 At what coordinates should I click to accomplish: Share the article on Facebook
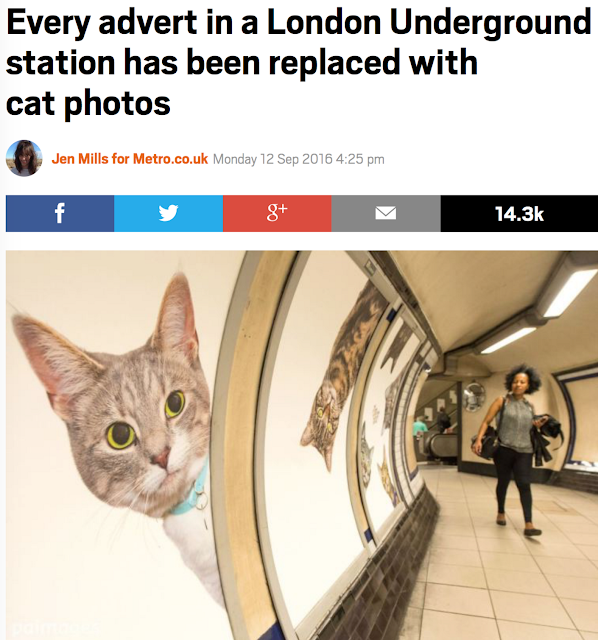pos(60,213)
